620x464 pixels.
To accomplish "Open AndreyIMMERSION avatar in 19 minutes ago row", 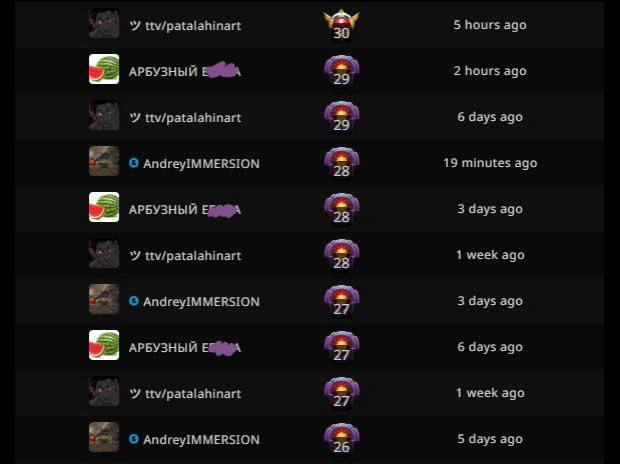I will [104, 161].
